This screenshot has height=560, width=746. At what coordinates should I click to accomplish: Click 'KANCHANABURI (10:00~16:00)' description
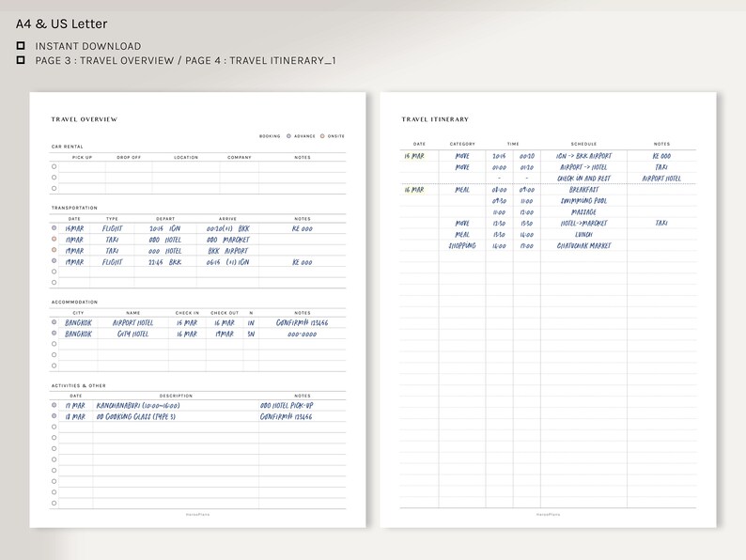[x=138, y=406]
